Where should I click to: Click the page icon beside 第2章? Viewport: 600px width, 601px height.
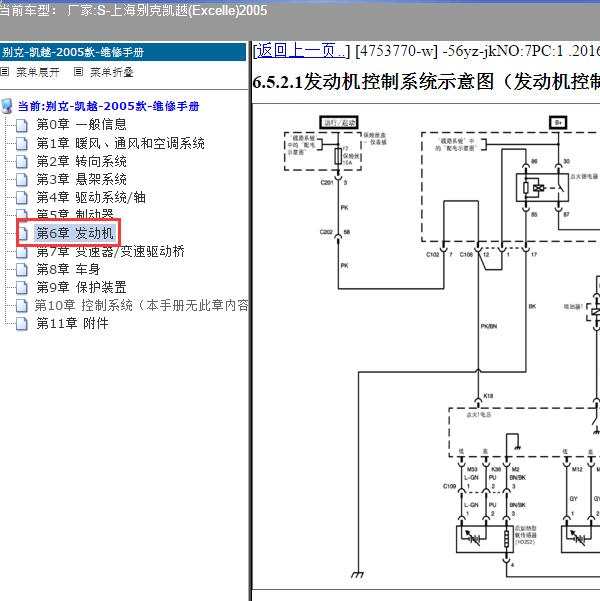[x=22, y=161]
